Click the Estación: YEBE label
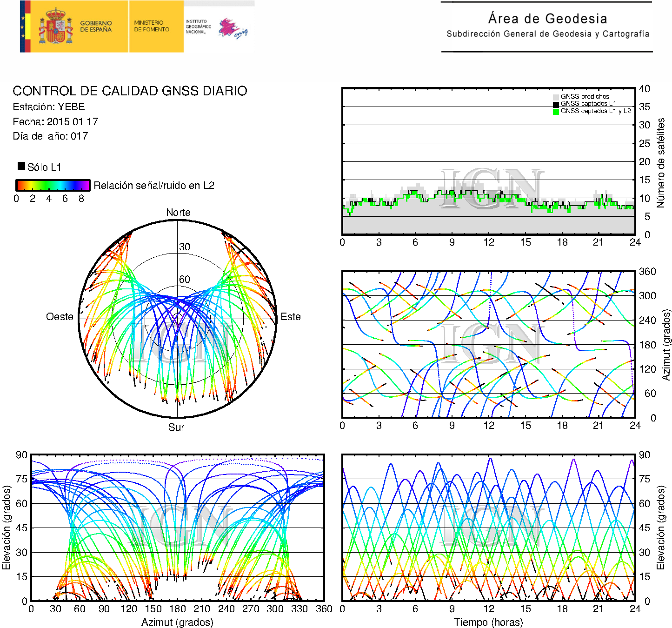This screenshot has width=672, height=628. click(x=49, y=107)
